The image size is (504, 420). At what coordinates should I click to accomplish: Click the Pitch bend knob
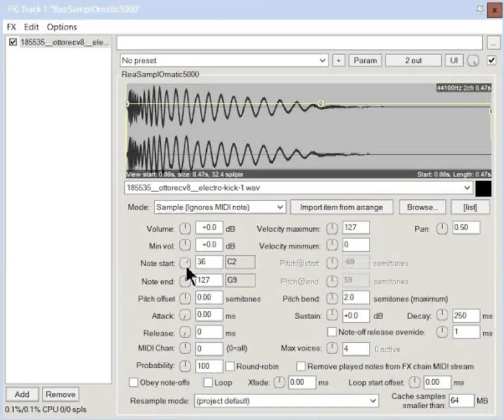coord(332,298)
